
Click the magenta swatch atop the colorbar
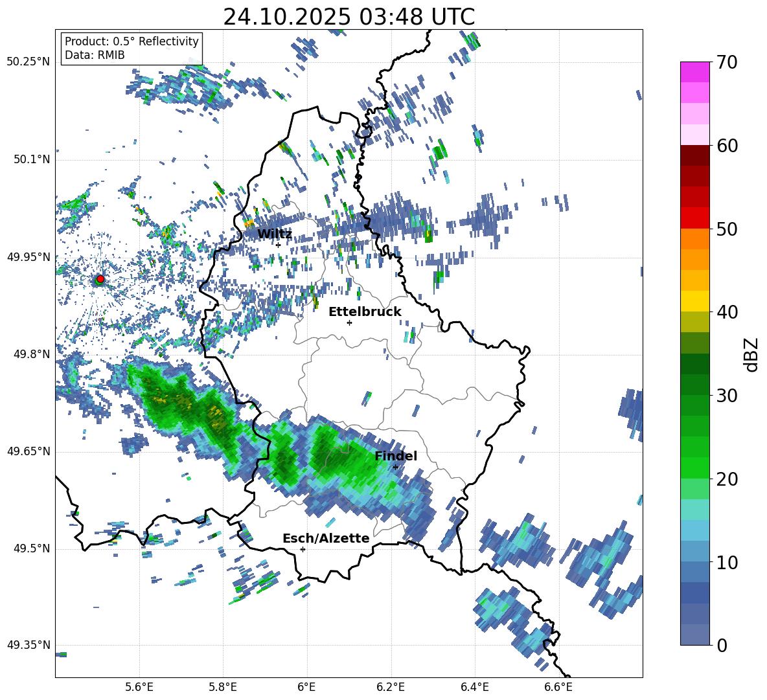click(694, 72)
